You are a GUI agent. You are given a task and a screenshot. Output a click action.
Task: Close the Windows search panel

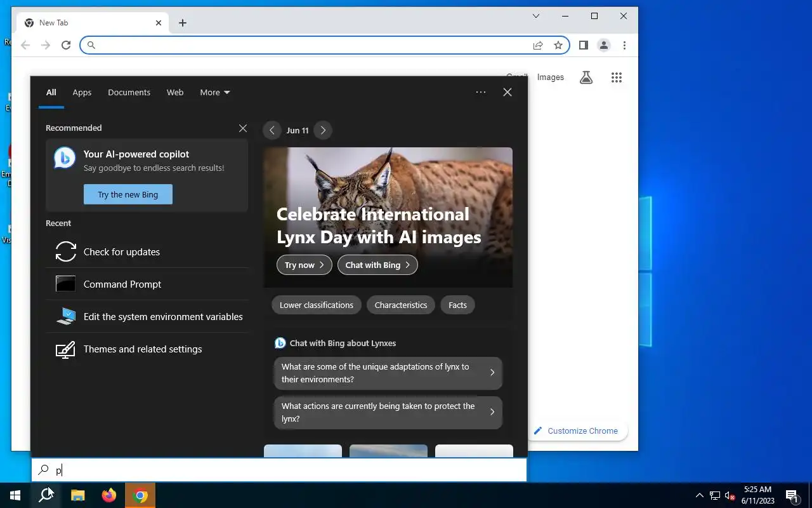pyautogui.click(x=507, y=92)
